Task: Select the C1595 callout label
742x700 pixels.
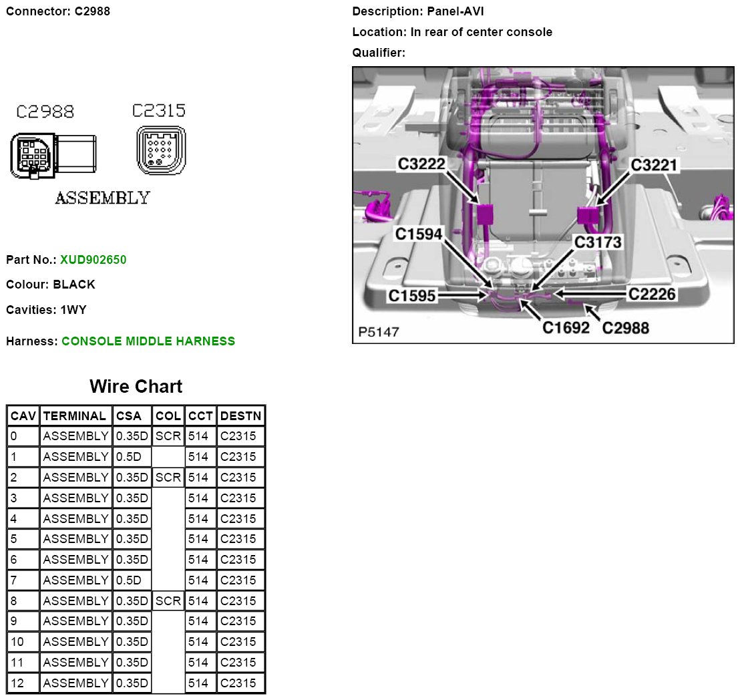Action: [412, 295]
